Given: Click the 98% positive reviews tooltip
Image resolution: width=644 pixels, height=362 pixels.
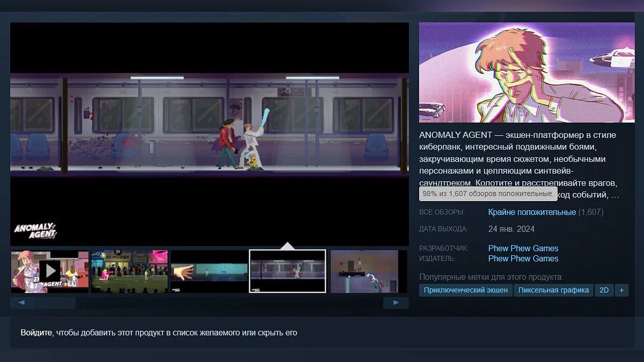Looking at the screenshot, I should point(489,194).
